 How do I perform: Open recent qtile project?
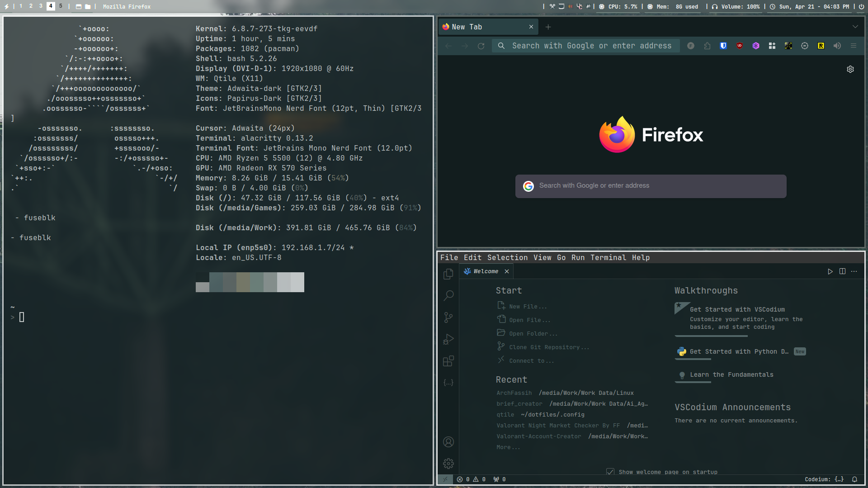click(505, 415)
